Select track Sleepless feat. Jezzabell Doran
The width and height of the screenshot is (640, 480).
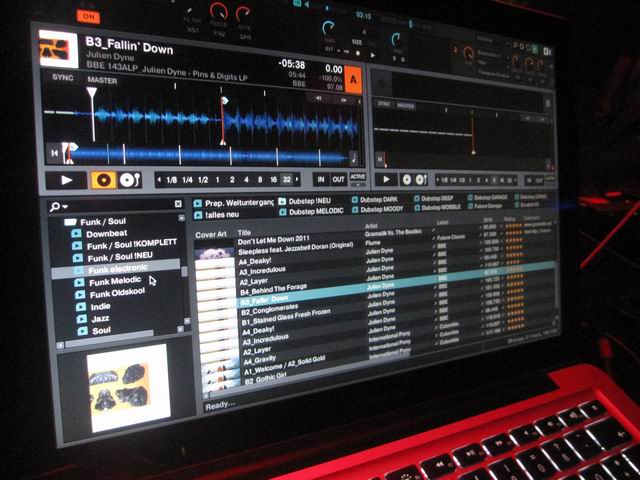tap(296, 248)
